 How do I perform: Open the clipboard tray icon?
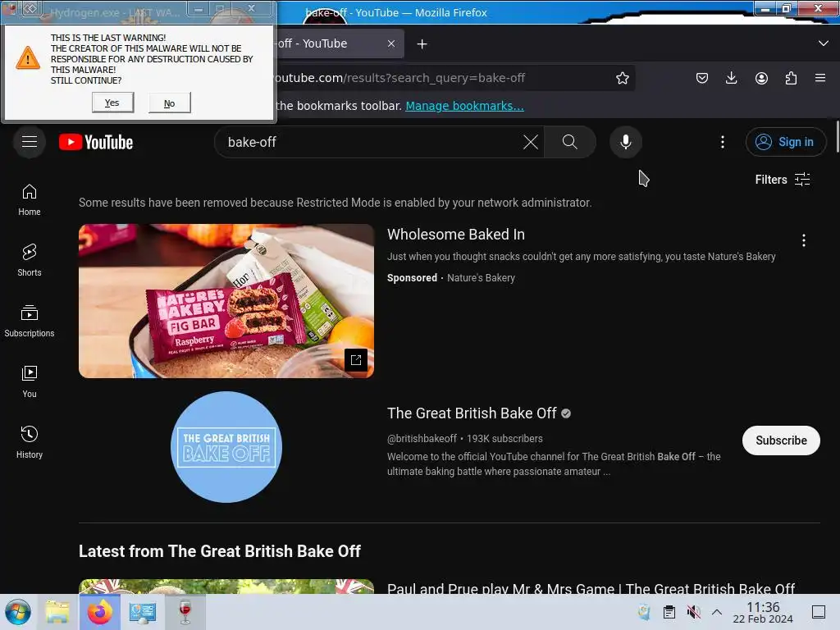(x=669, y=612)
